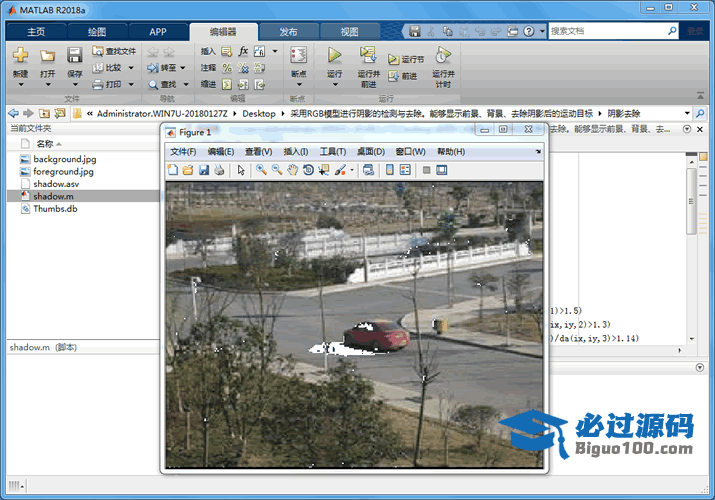Open the Brush tool dropdown arrow in Figure 1
This screenshot has height=500, width=715.
pos(351,170)
